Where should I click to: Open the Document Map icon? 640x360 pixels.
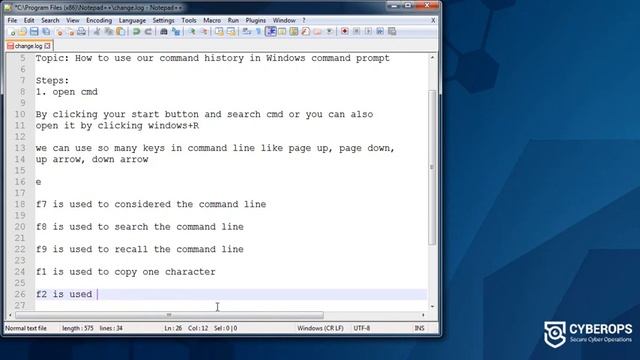(x=294, y=31)
